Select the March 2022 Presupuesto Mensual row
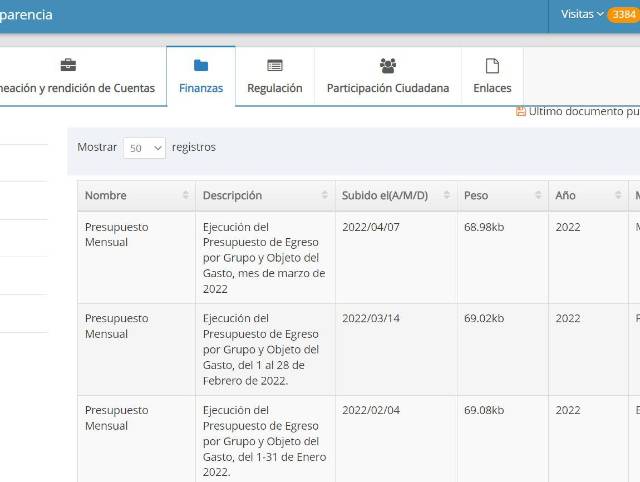Screen dimensions: 640x482 116,235
